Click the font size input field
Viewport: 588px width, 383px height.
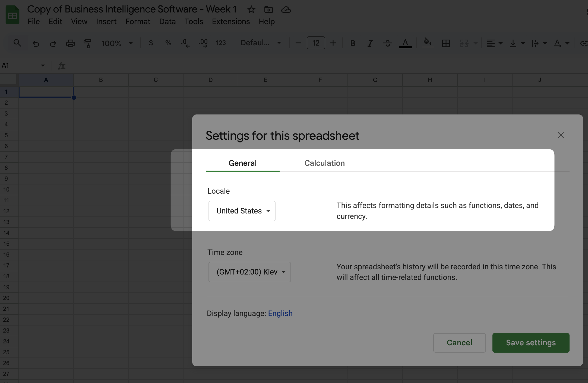click(x=316, y=43)
